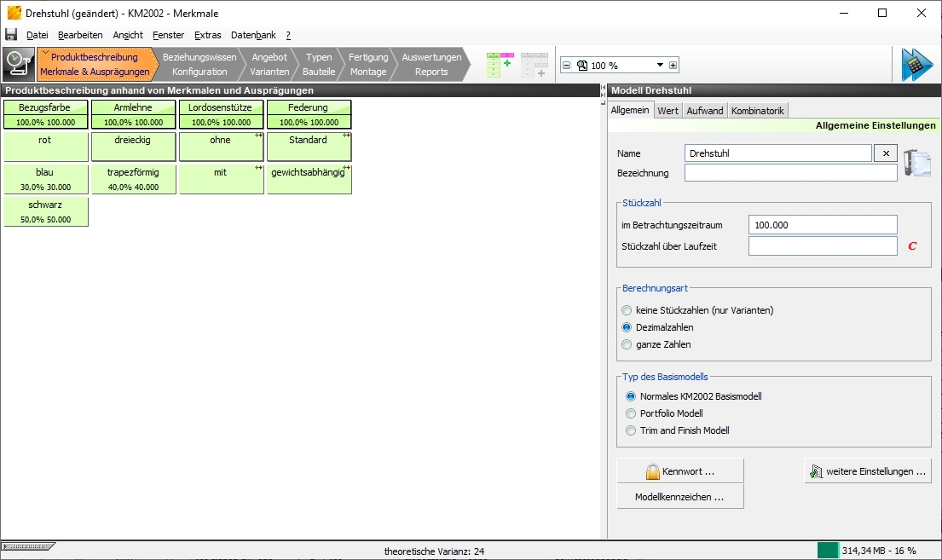Screen dimensions: 942x560
Task: Select the gewichtsabhängig value cell
Action: [309, 179]
